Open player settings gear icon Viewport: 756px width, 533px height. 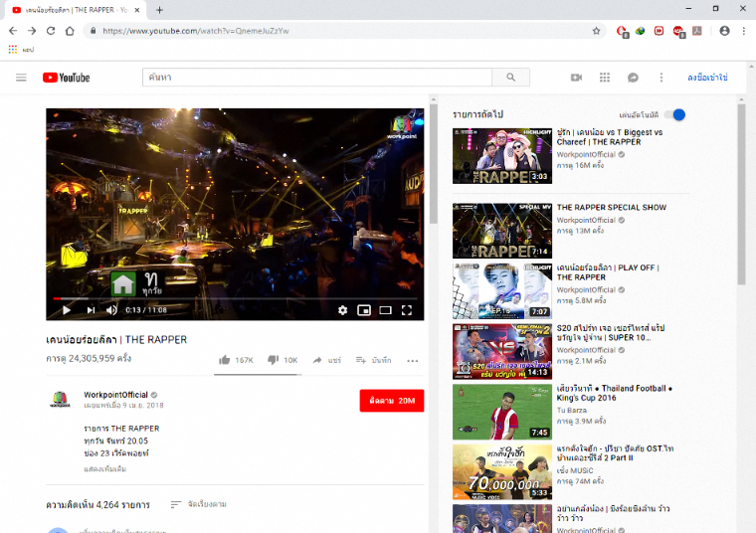click(342, 310)
